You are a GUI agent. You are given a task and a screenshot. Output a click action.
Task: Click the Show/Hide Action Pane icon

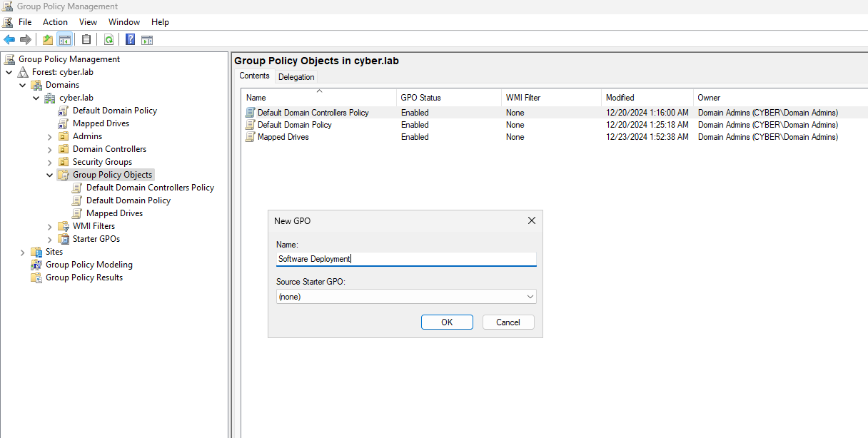click(147, 40)
